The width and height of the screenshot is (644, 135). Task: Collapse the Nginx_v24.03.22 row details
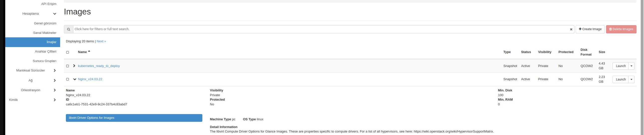point(75,79)
